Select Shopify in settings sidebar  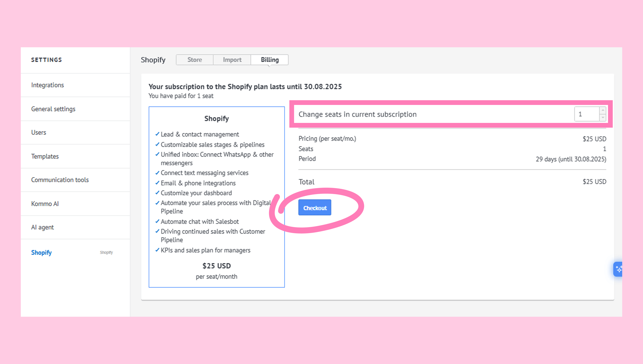pyautogui.click(x=41, y=252)
